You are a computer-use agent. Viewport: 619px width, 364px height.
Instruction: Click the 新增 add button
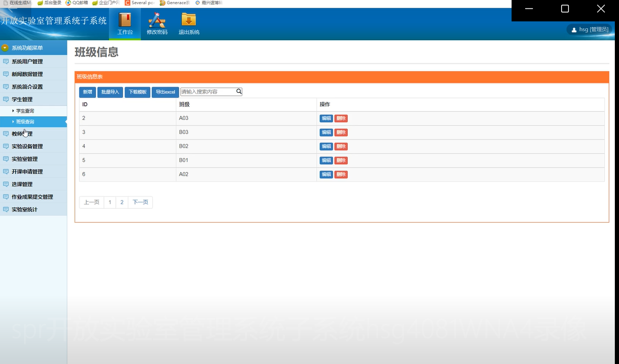(88, 92)
